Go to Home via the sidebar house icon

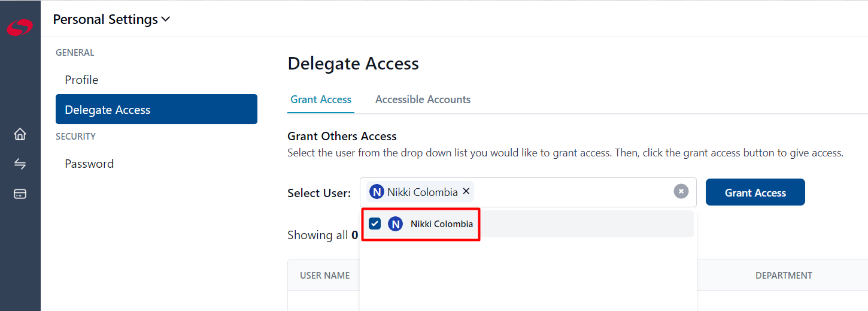(x=20, y=134)
